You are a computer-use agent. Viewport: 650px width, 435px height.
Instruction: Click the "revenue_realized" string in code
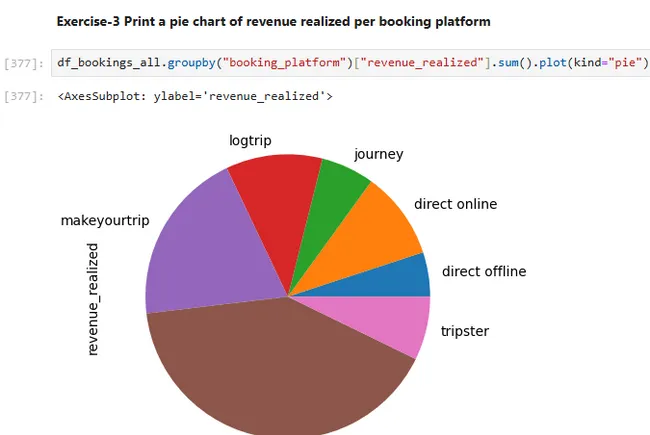coord(422,63)
